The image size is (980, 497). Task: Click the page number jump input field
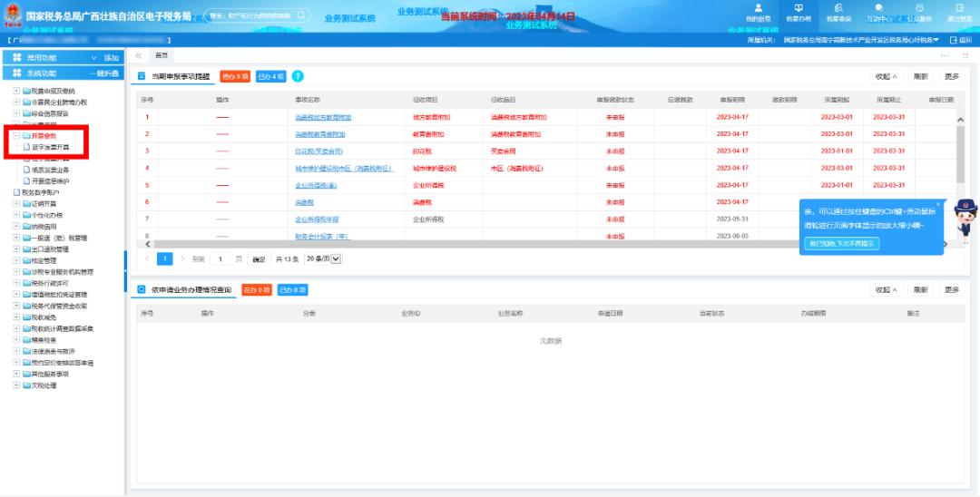tap(220, 258)
